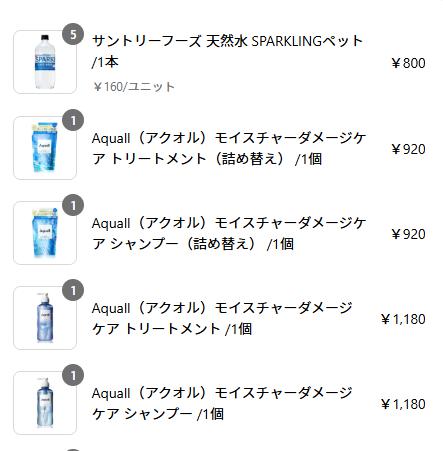Open the シャンプー（詰め替え） product title
This screenshot has width=443, height=451.
229,233
